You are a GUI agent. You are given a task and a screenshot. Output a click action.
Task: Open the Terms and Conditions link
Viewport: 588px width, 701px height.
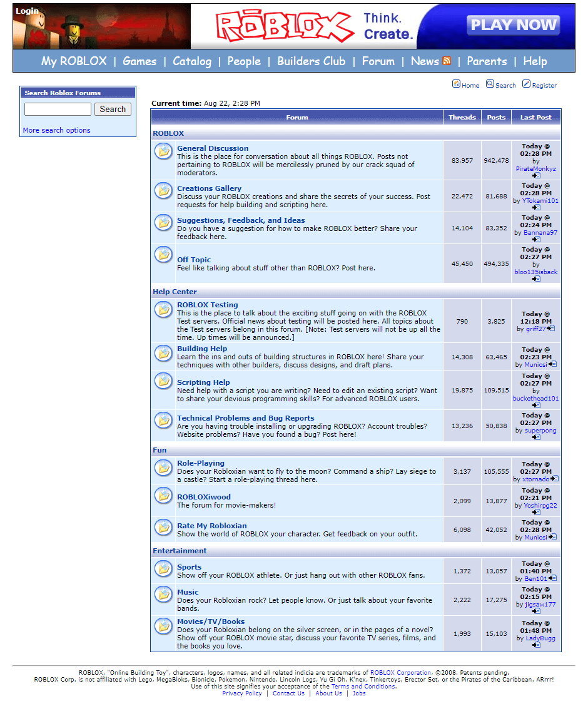[363, 686]
